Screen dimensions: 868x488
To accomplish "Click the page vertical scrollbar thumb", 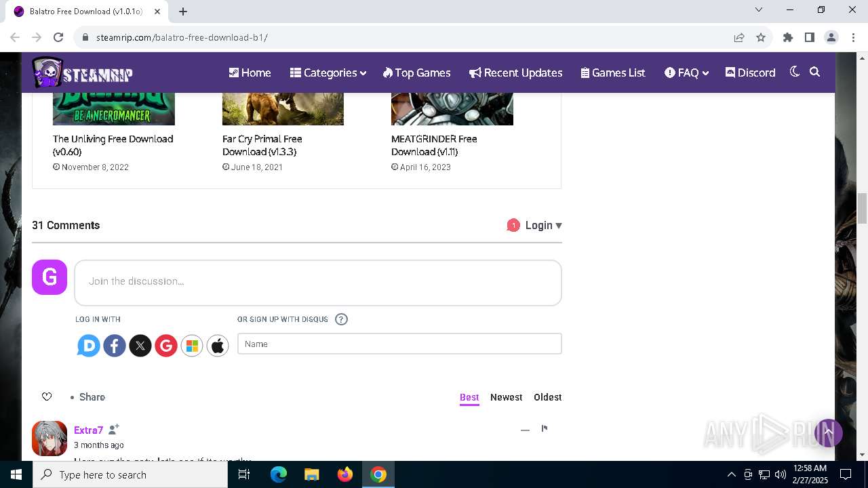I will pyautogui.click(x=863, y=208).
